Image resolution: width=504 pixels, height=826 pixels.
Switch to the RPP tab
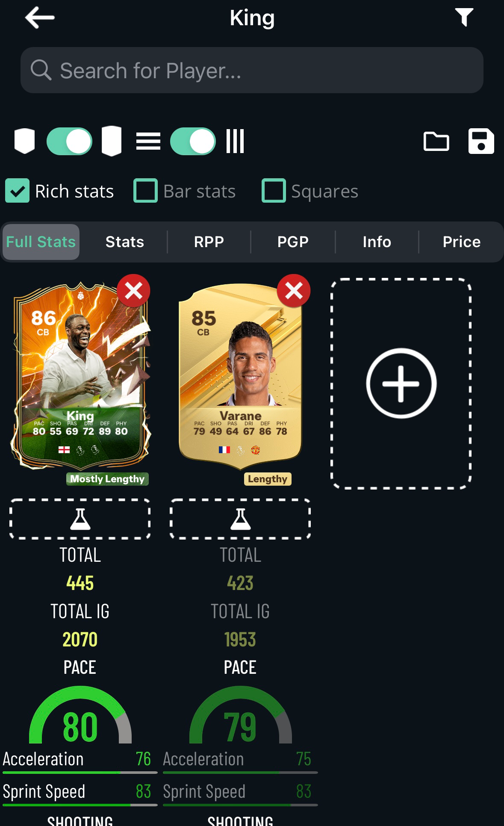tap(209, 242)
